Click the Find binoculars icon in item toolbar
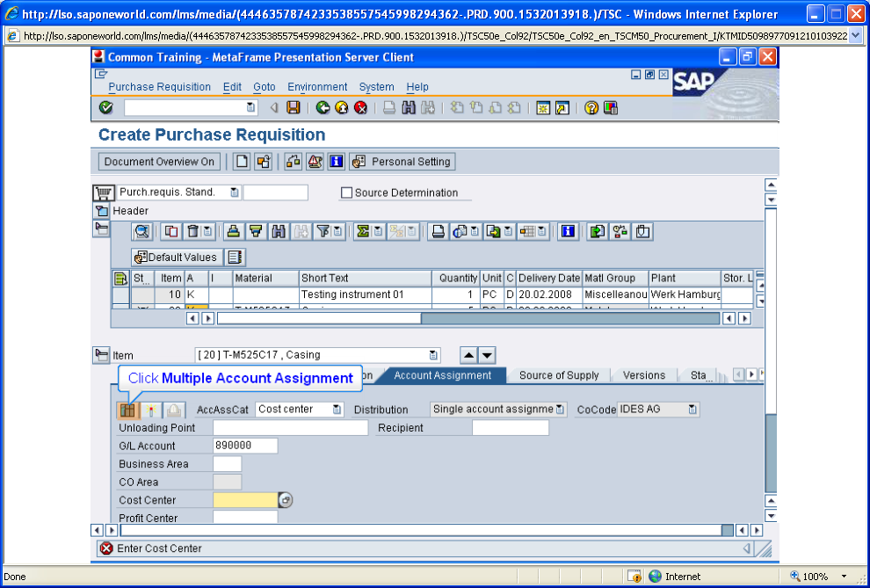870x588 pixels. click(278, 231)
